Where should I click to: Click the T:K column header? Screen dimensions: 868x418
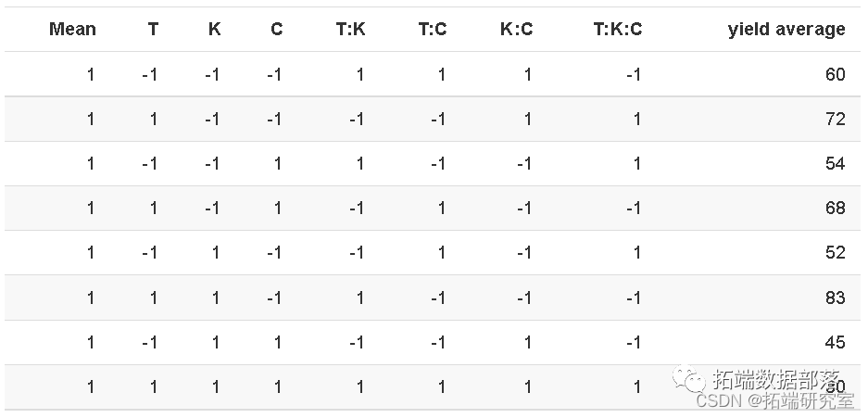(x=350, y=30)
